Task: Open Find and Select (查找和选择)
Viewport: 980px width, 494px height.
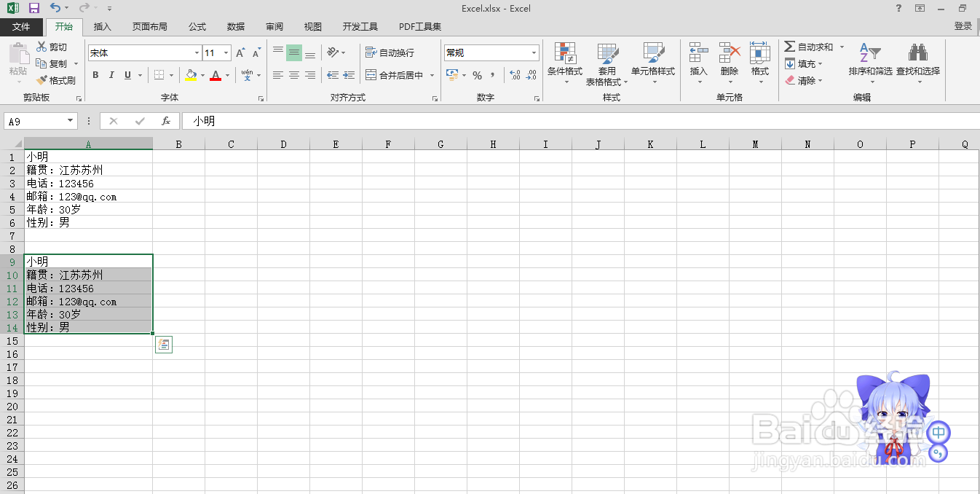Action: coord(918,63)
